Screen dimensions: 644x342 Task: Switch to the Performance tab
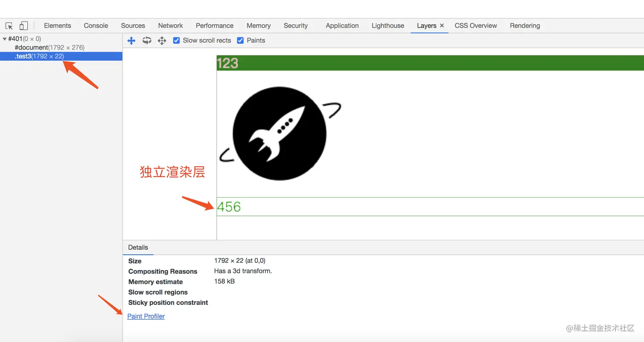point(215,26)
